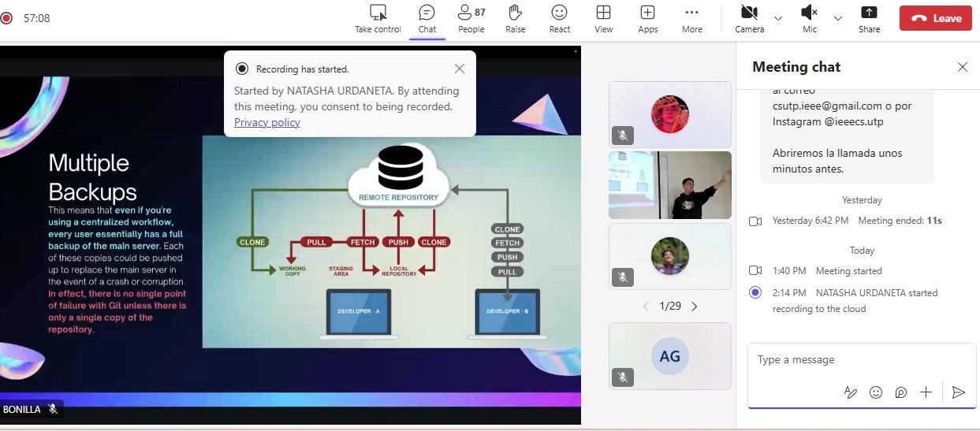Open the Privacy policy link
Image resolution: width=980 pixels, height=431 pixels.
tap(266, 122)
